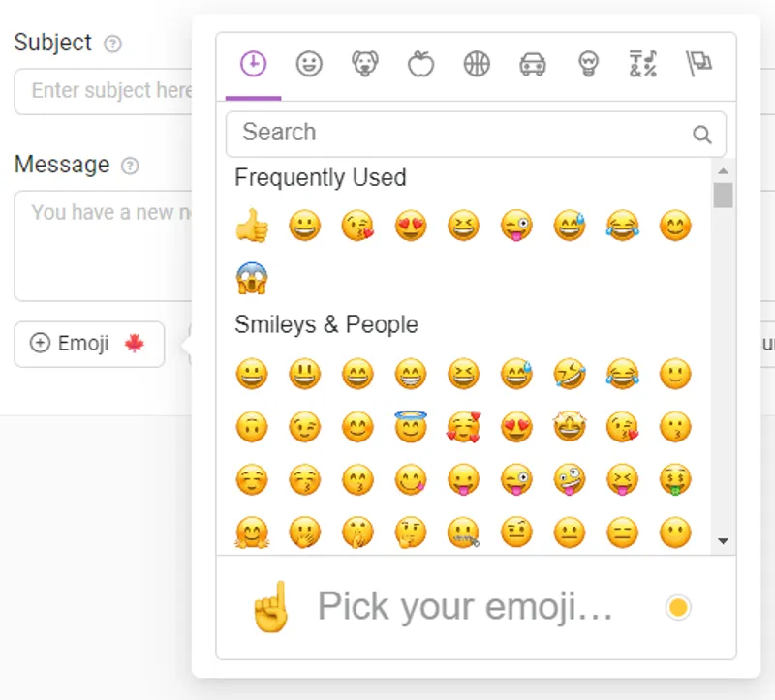The image size is (775, 700).
Task: Click the help icon next to Subject
Action: point(113,44)
